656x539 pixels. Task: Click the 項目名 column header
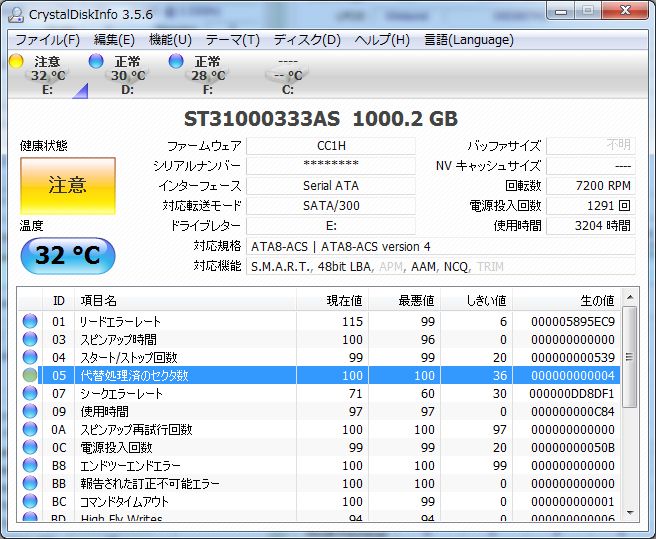185,300
